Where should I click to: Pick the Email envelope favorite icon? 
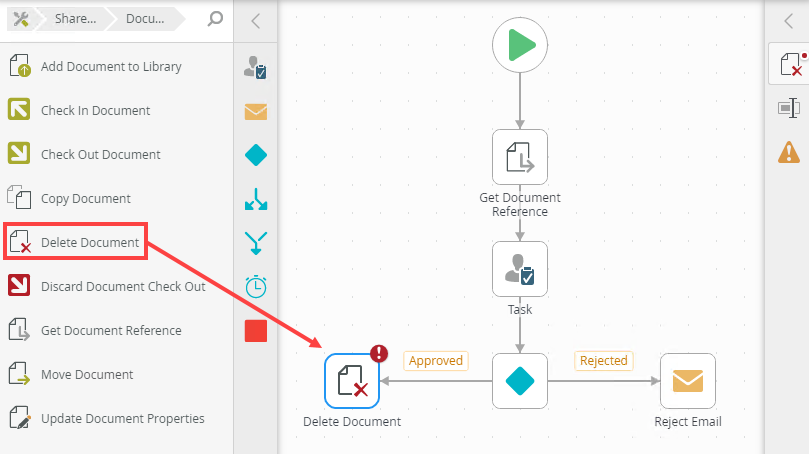(255, 111)
